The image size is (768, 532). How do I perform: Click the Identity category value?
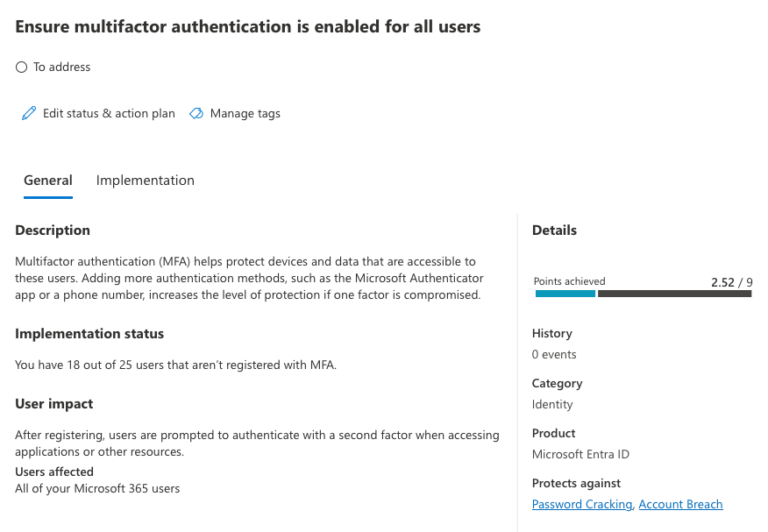click(x=552, y=404)
